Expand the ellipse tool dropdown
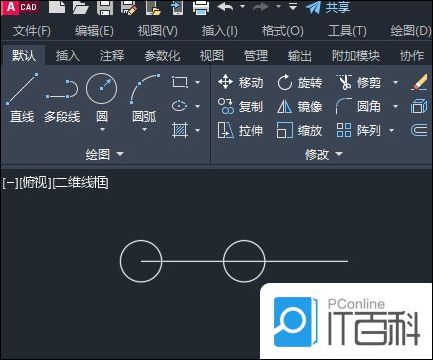The height and width of the screenshot is (360, 433). (197, 106)
